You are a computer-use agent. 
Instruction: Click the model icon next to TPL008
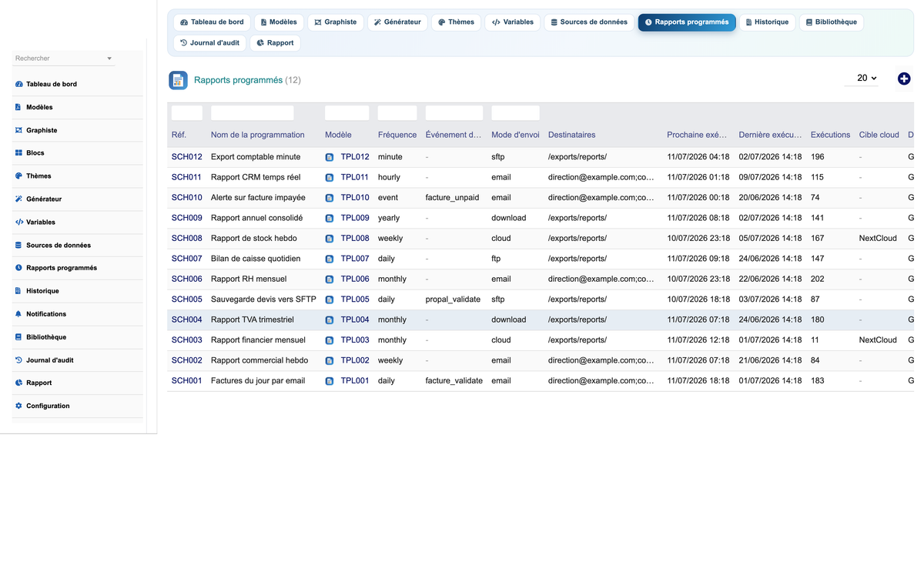click(330, 239)
